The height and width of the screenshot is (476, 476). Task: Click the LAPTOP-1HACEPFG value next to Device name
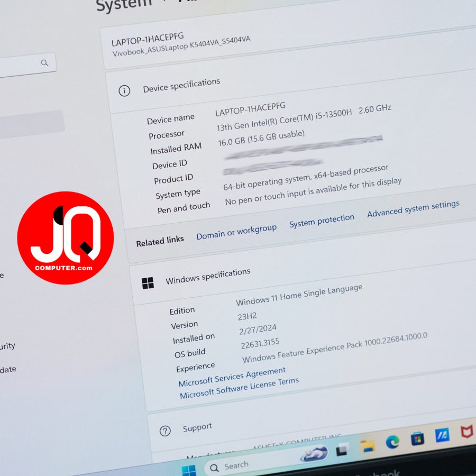[x=251, y=109]
